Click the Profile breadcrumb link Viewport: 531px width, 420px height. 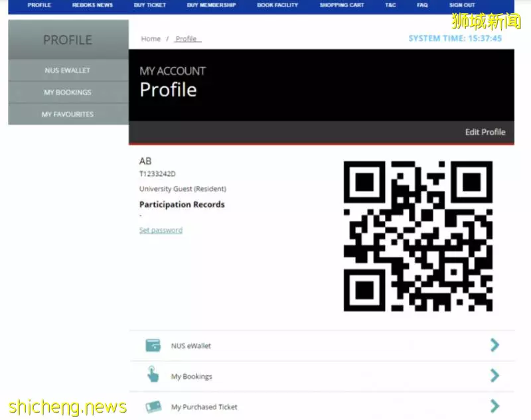[187, 39]
